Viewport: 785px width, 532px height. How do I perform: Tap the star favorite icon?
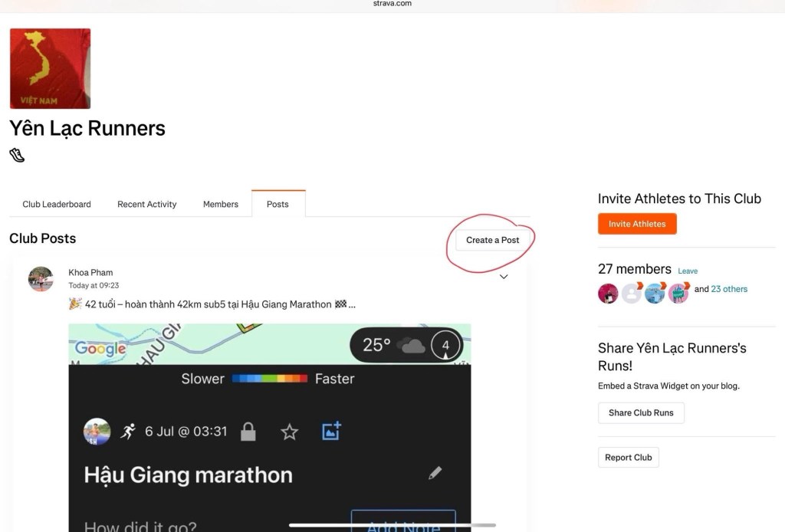click(289, 432)
